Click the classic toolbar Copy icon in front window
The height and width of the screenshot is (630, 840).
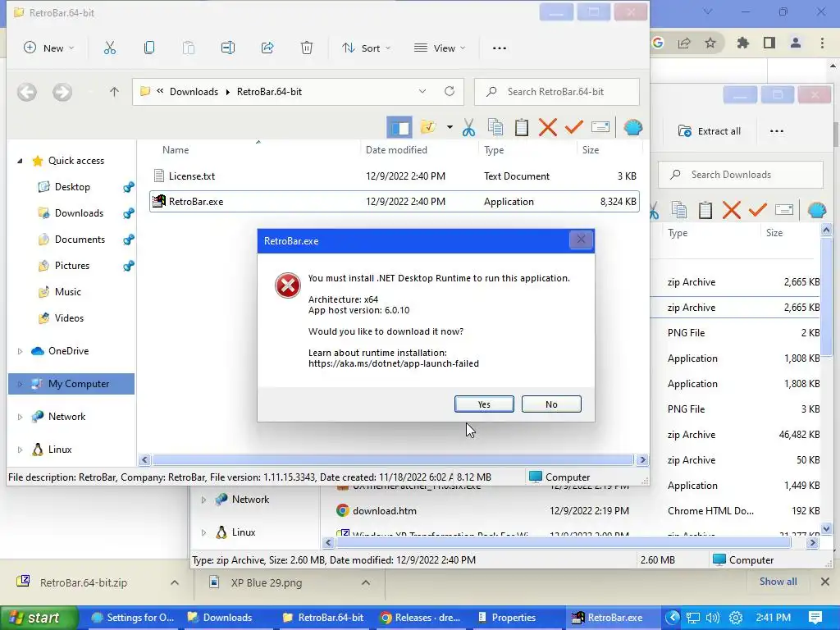(495, 127)
